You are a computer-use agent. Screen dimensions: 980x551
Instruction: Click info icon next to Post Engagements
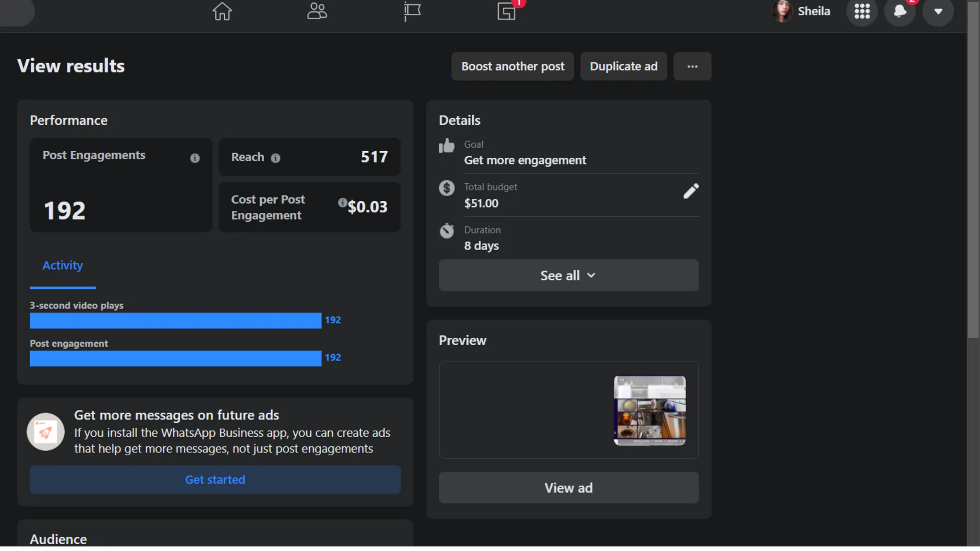[195, 158]
